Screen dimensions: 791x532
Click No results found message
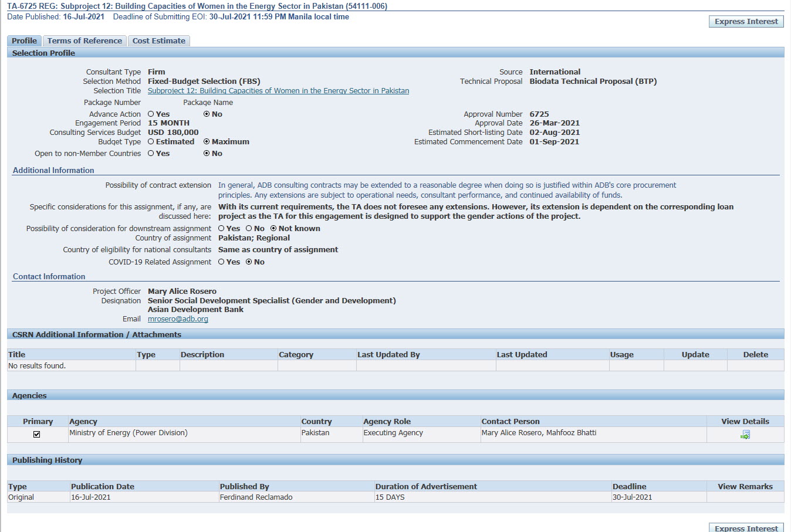pos(37,366)
